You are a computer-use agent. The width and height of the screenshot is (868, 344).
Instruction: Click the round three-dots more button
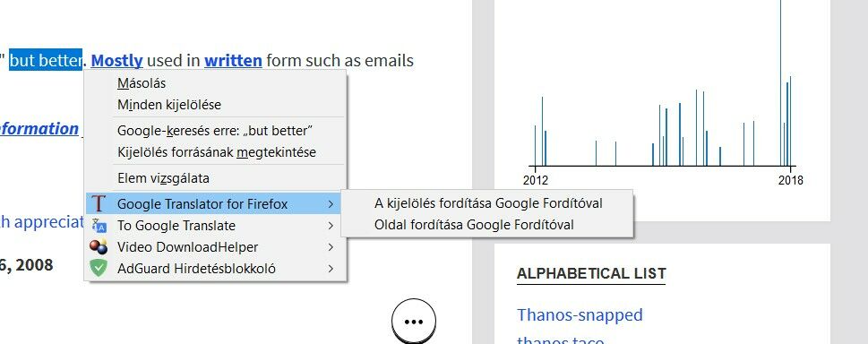pyautogui.click(x=414, y=322)
